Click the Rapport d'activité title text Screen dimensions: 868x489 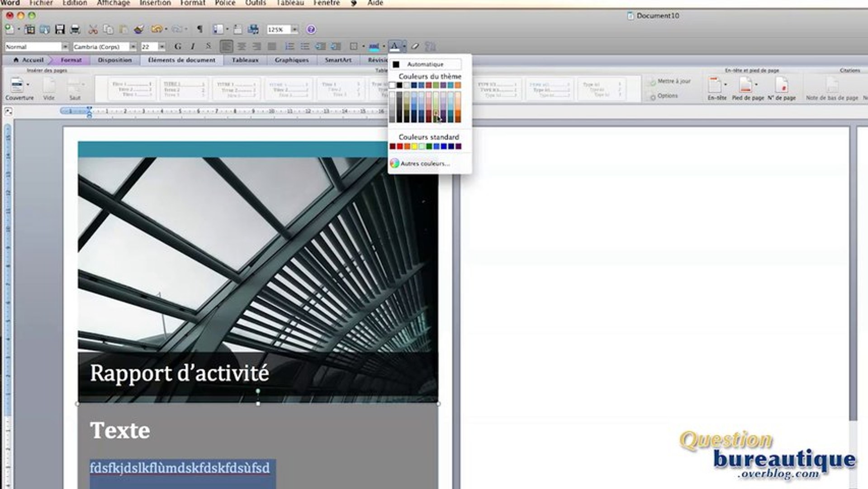pos(180,374)
